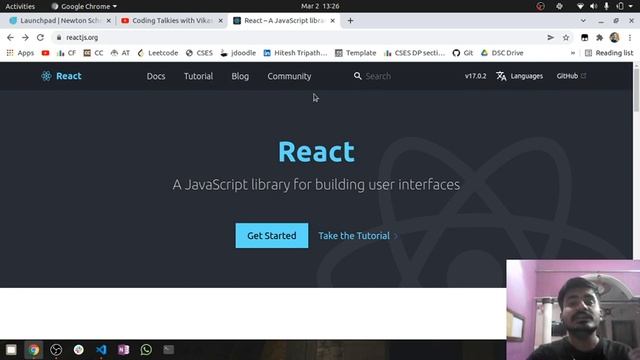Launch OBS Studio from the taskbar
This screenshot has height=360, width=640.
point(56,350)
